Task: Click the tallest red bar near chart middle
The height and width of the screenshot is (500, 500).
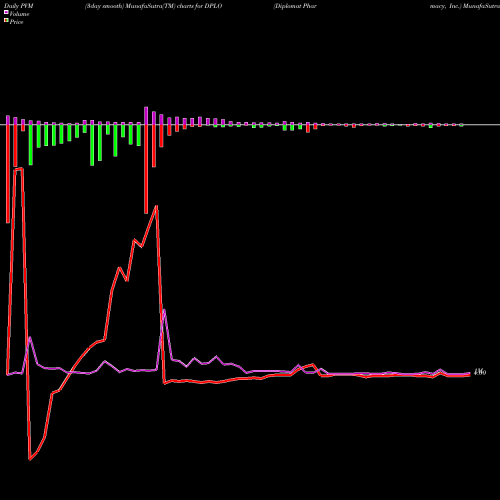Action: [146, 169]
